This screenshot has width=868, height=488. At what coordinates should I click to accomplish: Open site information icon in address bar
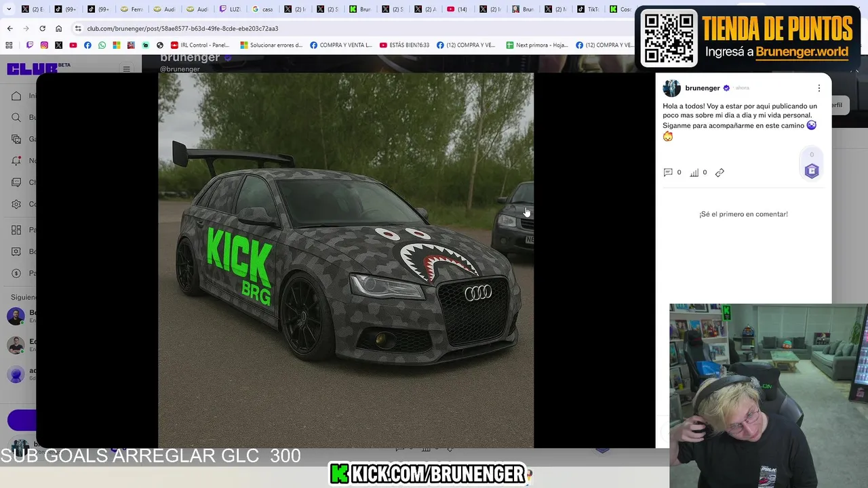point(78,28)
